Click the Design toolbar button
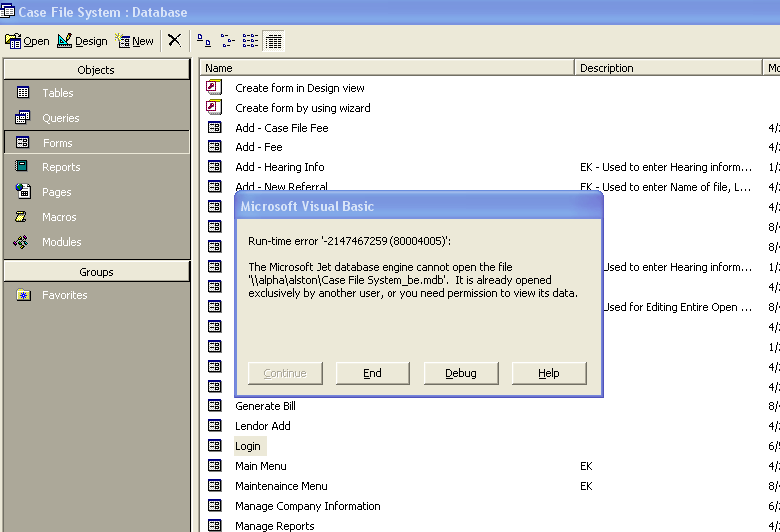Image resolution: width=780 pixels, height=532 pixels. coord(82,41)
